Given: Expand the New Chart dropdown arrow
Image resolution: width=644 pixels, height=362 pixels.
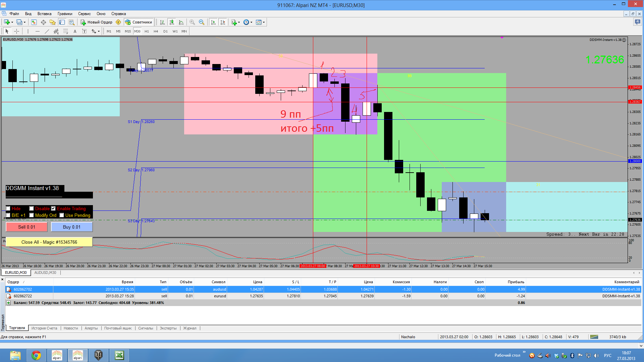Looking at the screenshot, I should (x=12, y=22).
